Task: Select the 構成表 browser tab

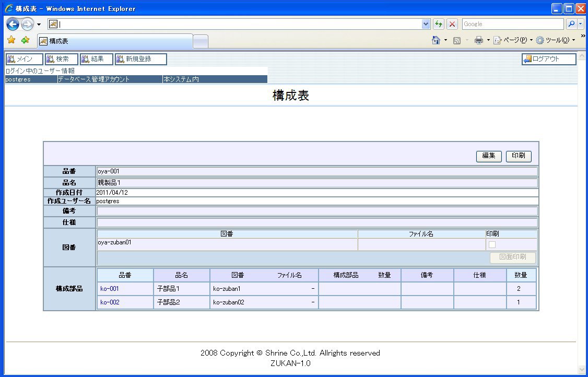Action: coord(115,41)
